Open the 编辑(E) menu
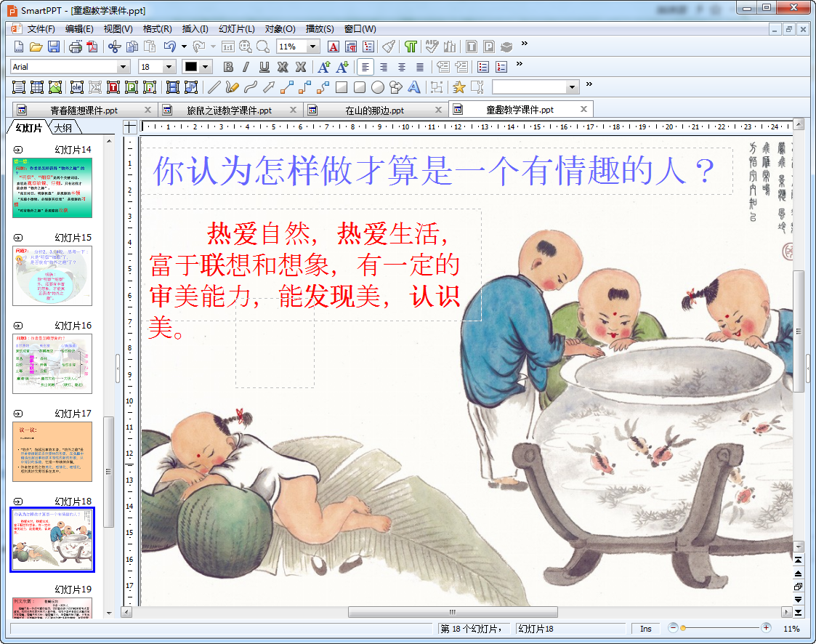Image resolution: width=816 pixels, height=644 pixels. click(79, 29)
